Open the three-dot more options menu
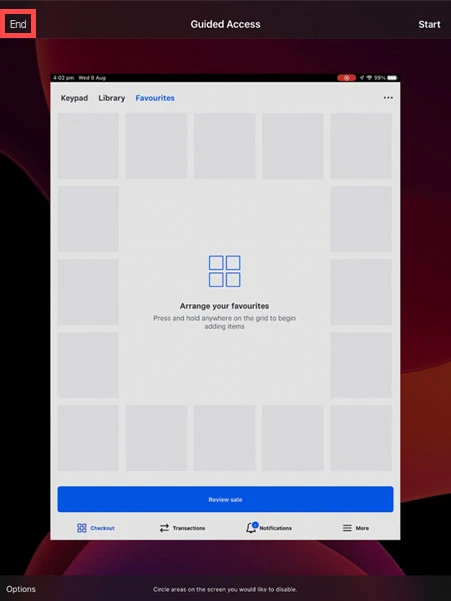The image size is (451, 601). [x=388, y=98]
